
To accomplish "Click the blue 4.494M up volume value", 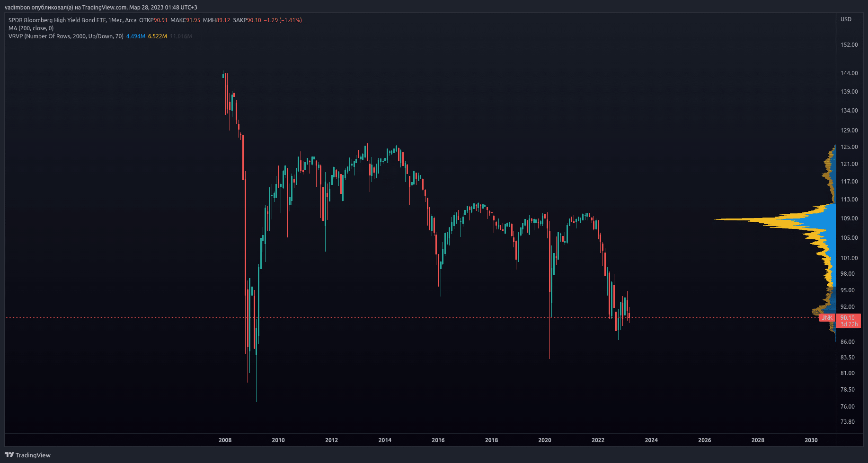I will tap(135, 36).
